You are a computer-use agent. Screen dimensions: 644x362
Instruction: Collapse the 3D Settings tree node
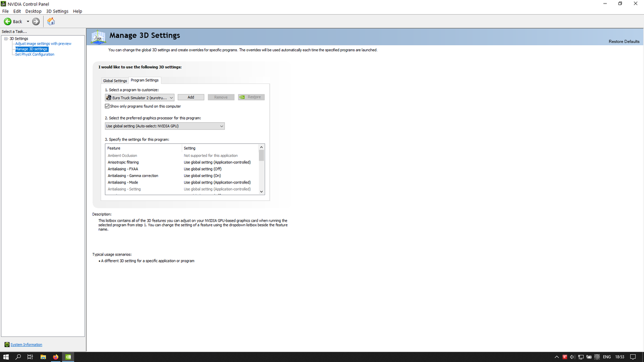(x=6, y=39)
